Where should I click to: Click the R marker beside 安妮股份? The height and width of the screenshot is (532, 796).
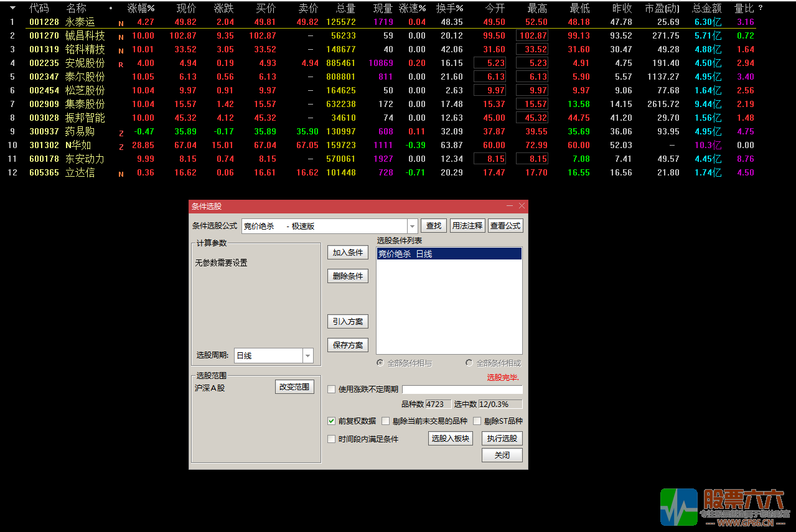tap(121, 64)
